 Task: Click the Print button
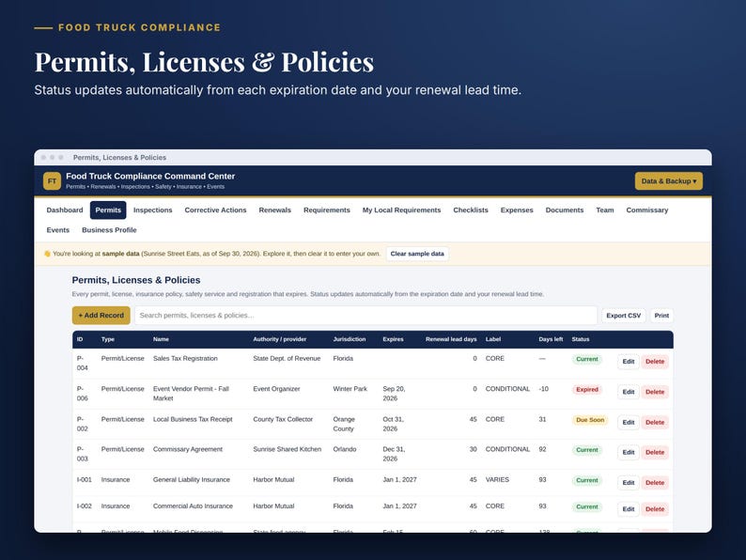[661, 316]
